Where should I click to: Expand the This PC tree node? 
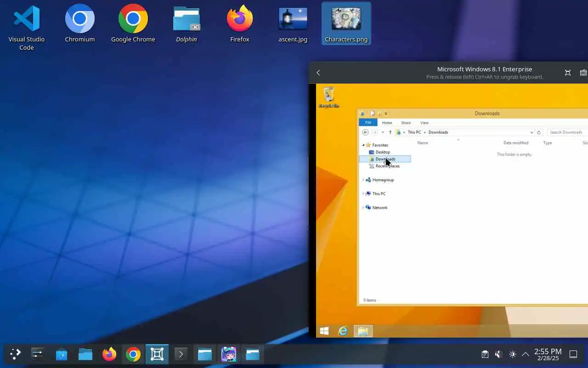(x=363, y=194)
